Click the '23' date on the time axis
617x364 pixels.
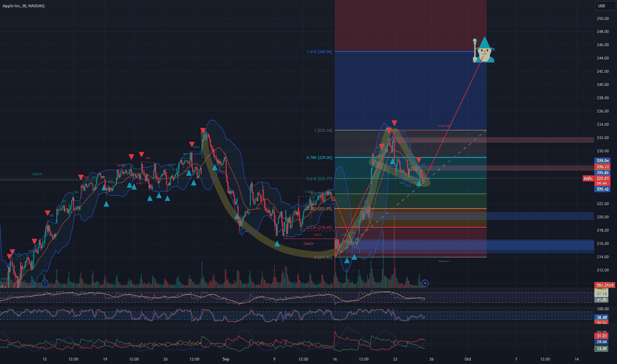coord(395,359)
